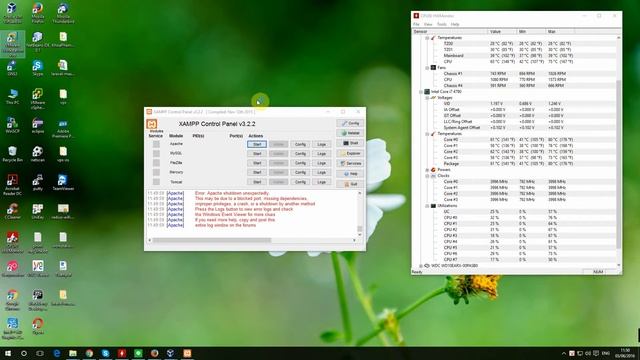The height and width of the screenshot is (360, 640).
Task: Collapse the Clocks group in HWMonitor
Action: coord(427,176)
